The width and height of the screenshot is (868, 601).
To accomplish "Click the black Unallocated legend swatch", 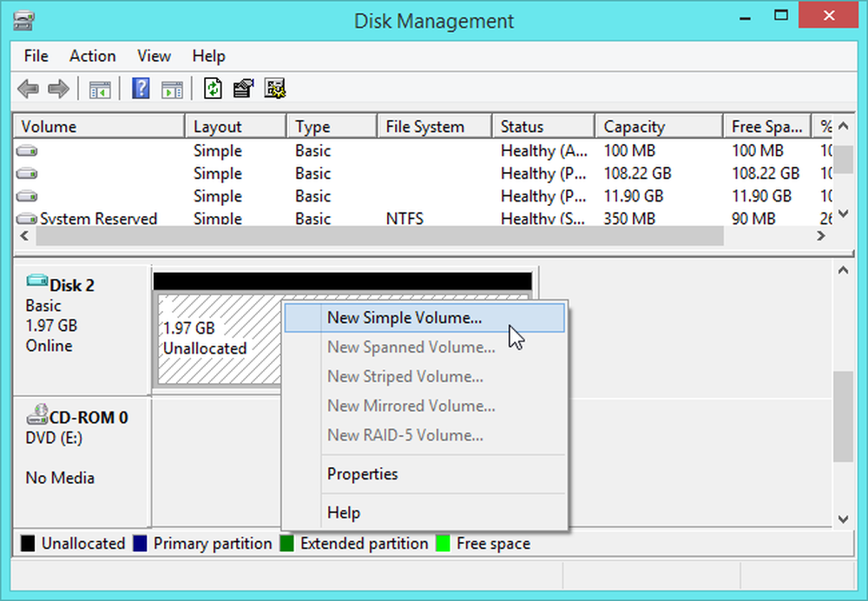I will coord(28,544).
